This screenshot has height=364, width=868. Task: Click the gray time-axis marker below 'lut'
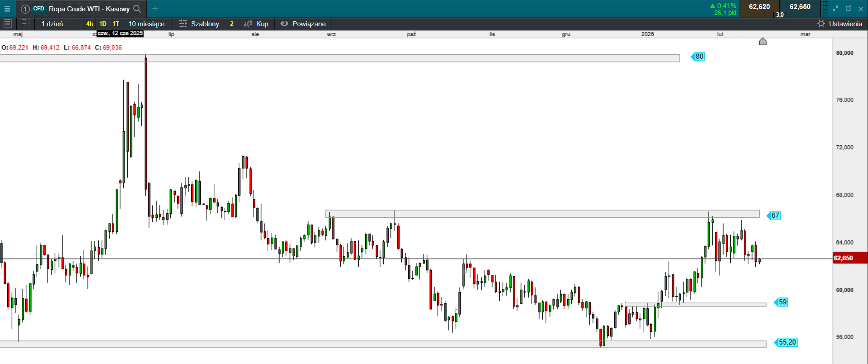[x=763, y=42]
